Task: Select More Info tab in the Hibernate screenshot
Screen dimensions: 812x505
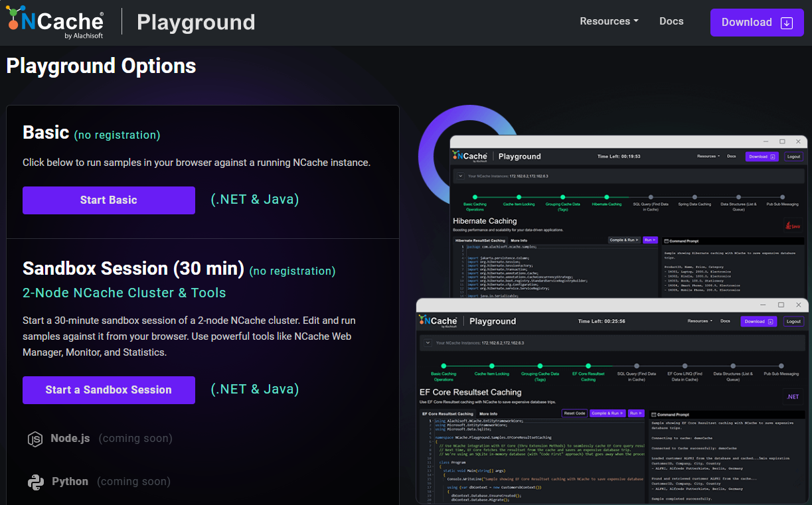Action: click(x=519, y=240)
